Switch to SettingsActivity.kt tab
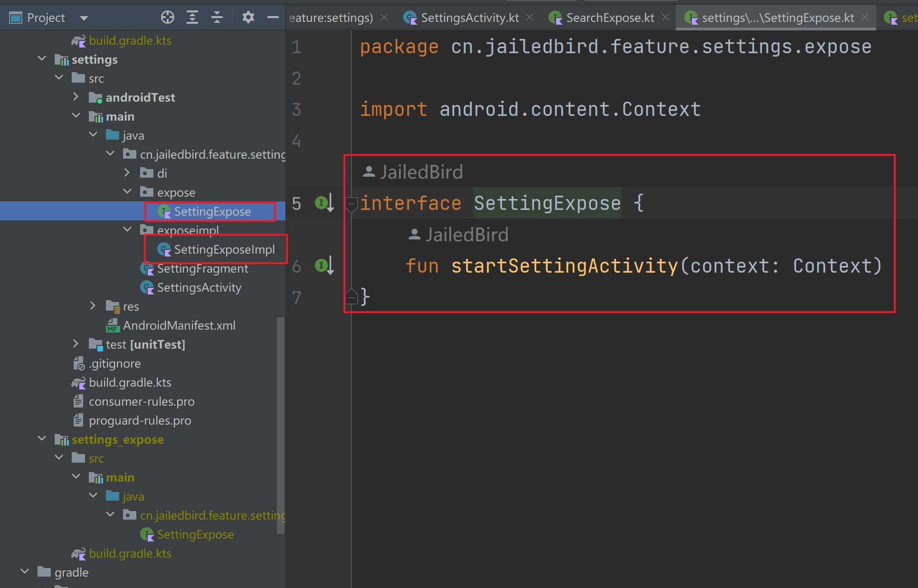The height and width of the screenshot is (588, 918). 469,18
